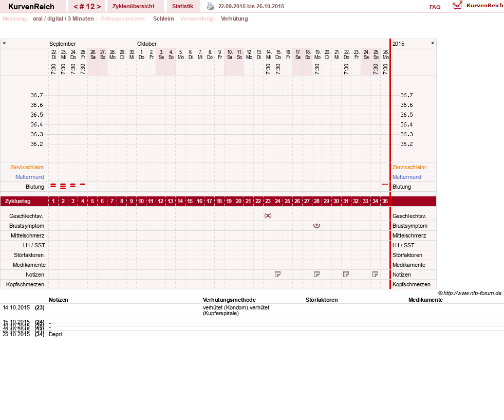
Task: Open the nfp-forum.de copyright link
Action: tap(470, 293)
